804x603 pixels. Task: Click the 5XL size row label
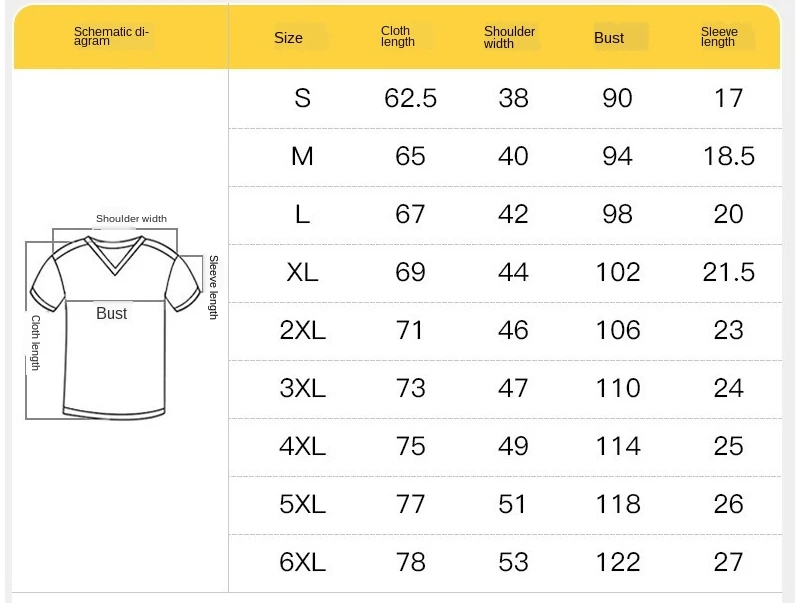point(302,504)
